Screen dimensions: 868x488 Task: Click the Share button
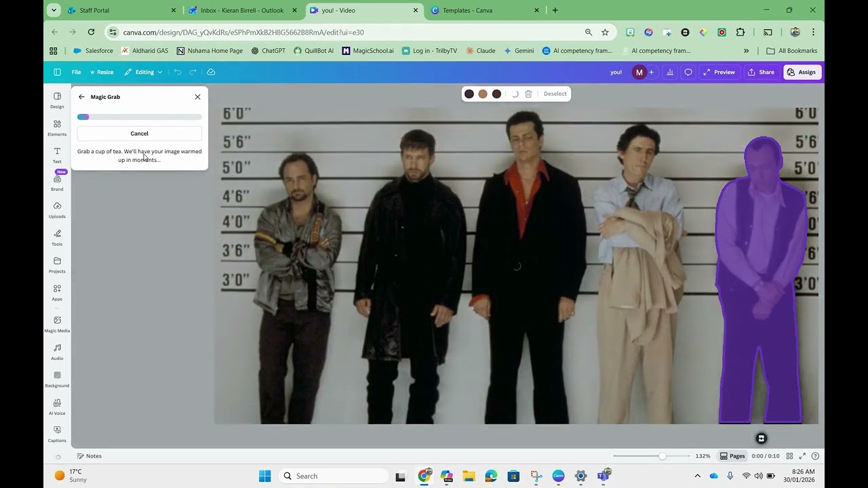tap(761, 72)
